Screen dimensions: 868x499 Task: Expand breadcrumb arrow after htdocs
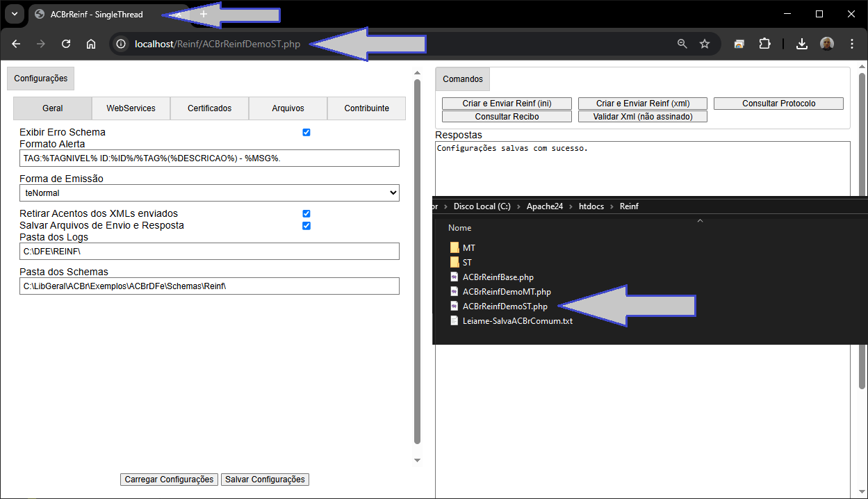pyautogui.click(x=612, y=206)
